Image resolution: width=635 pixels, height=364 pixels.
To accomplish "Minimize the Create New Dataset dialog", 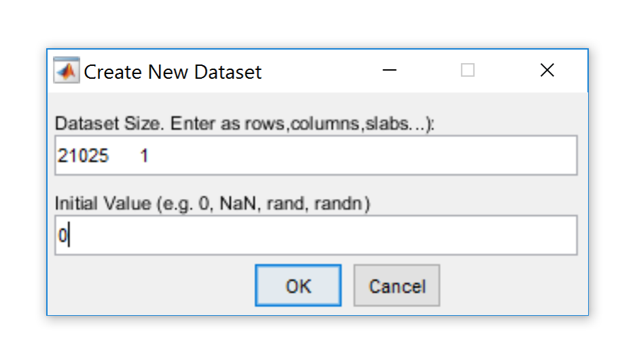I will point(390,71).
